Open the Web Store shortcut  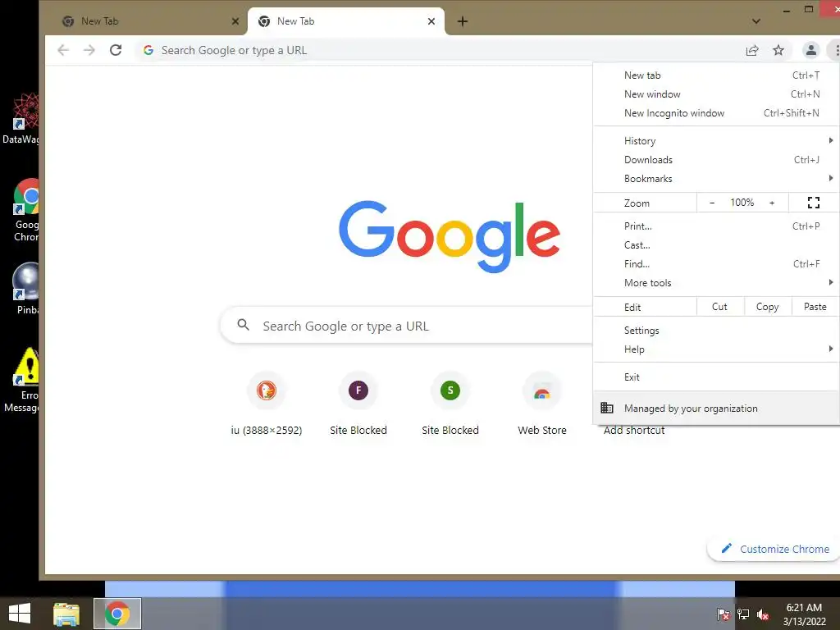(x=542, y=403)
